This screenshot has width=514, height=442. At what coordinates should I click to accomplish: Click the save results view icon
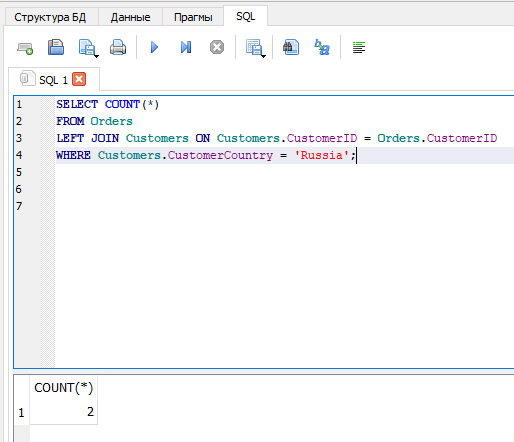[x=254, y=47]
